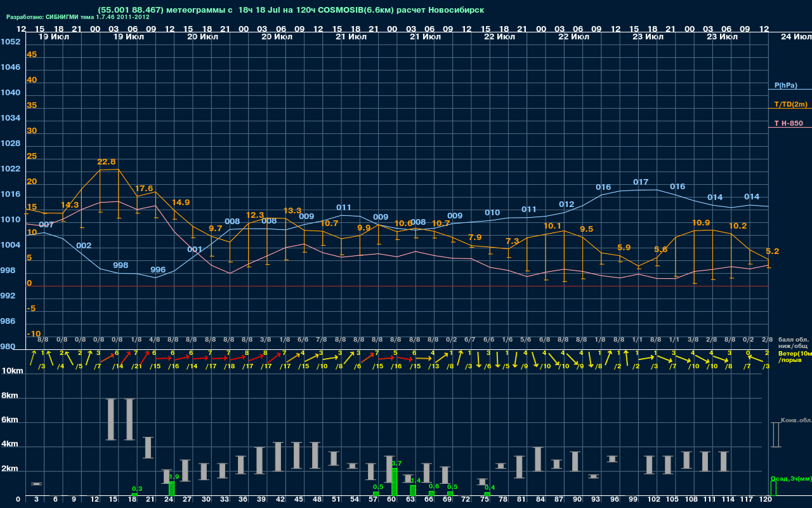This screenshot has height=508, width=812.
Task: Click the 1.9 precipitation value
Action: [x=174, y=476]
